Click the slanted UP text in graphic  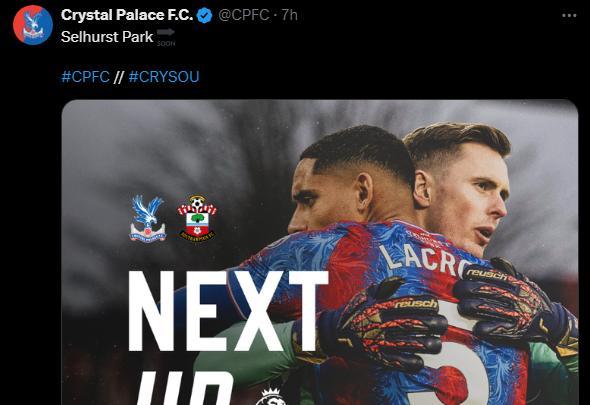(184, 388)
